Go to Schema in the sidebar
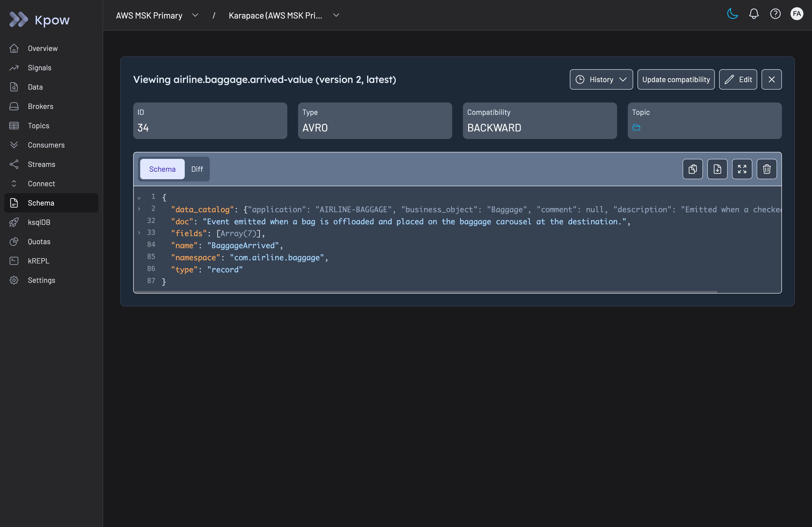Viewport: 812px width, 527px height. pos(51,203)
